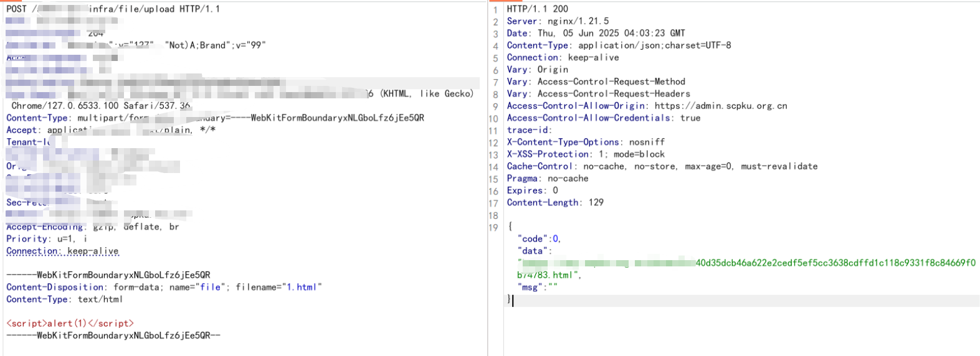
Task: Click X-XSS-Protection: 1; mode=block header
Action: pyautogui.click(x=586, y=154)
